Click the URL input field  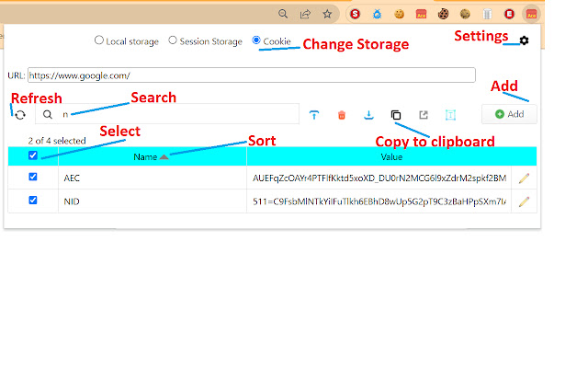[252, 75]
